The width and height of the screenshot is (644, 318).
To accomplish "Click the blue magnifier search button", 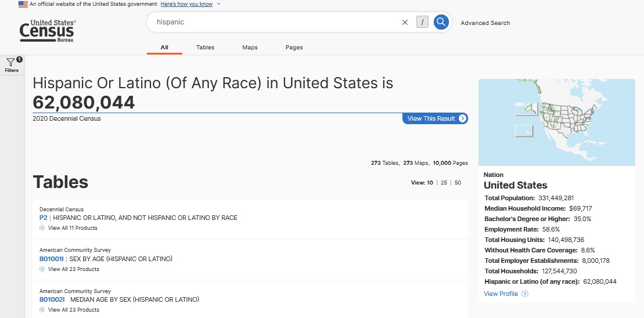I will [x=441, y=22].
